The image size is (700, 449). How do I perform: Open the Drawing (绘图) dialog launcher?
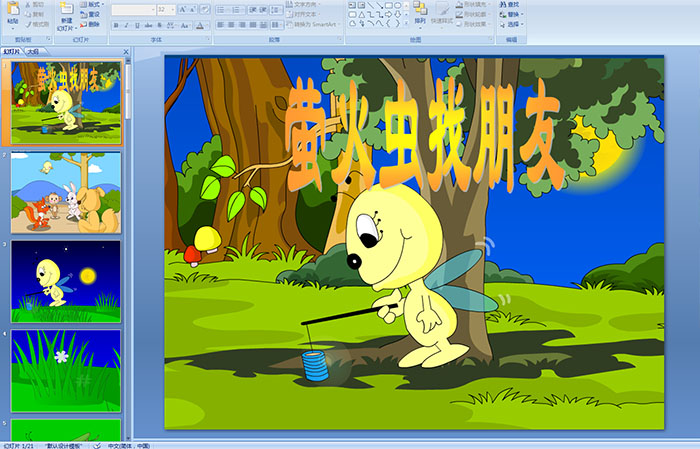[491, 39]
